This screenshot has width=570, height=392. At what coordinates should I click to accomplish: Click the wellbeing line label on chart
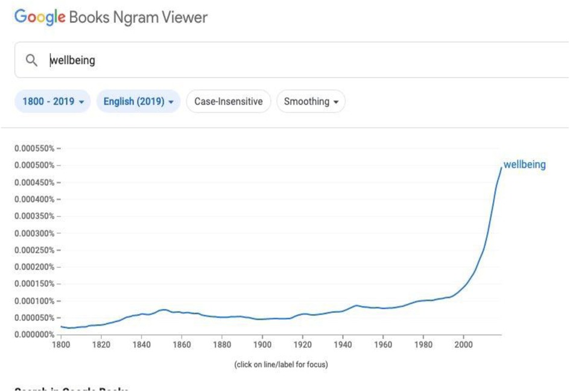[x=524, y=165]
